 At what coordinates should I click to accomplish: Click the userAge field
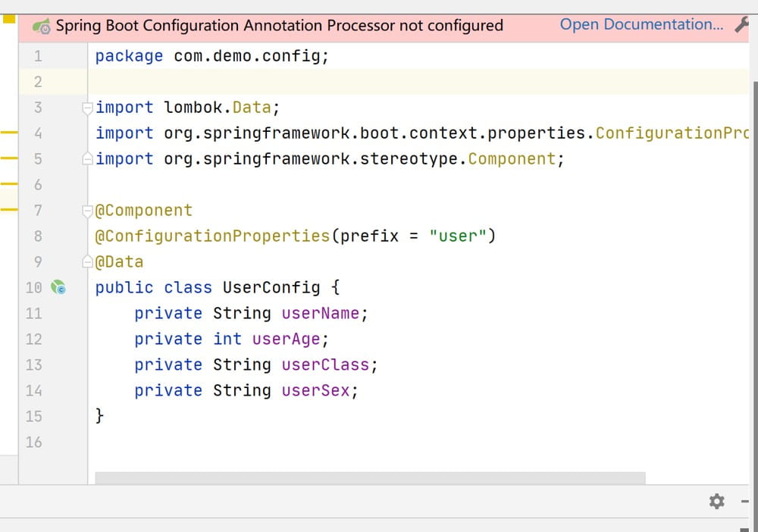tap(286, 340)
